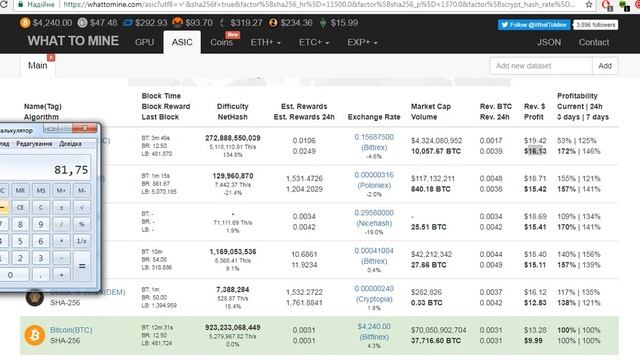Open the JSON link in navbar

549,42
